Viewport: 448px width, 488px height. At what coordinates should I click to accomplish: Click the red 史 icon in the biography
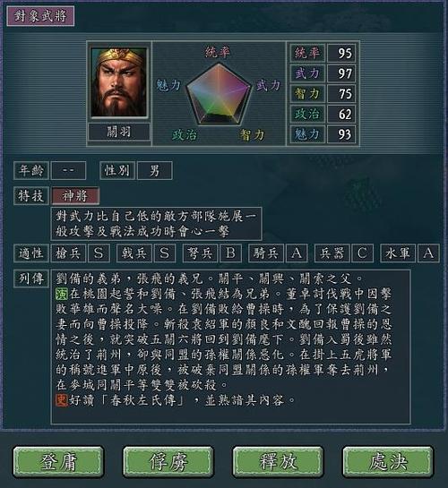62,400
